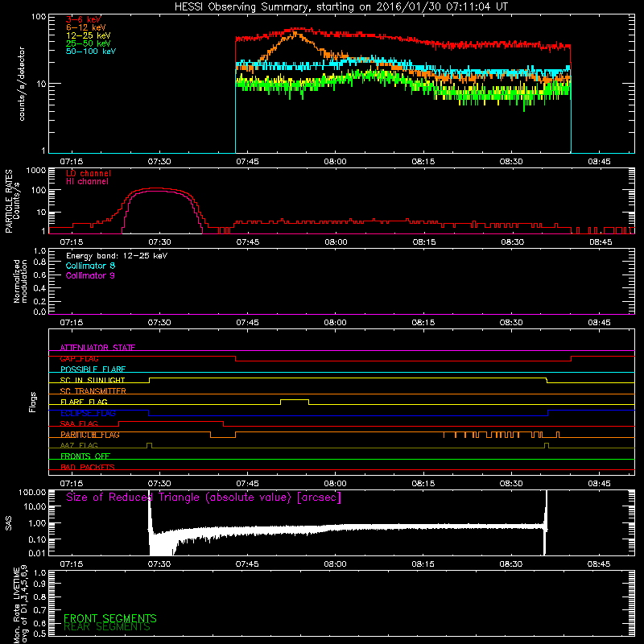Screen dimensions: 644x644
Task: Click the FLARE_FLAG label
Action: click(84, 402)
